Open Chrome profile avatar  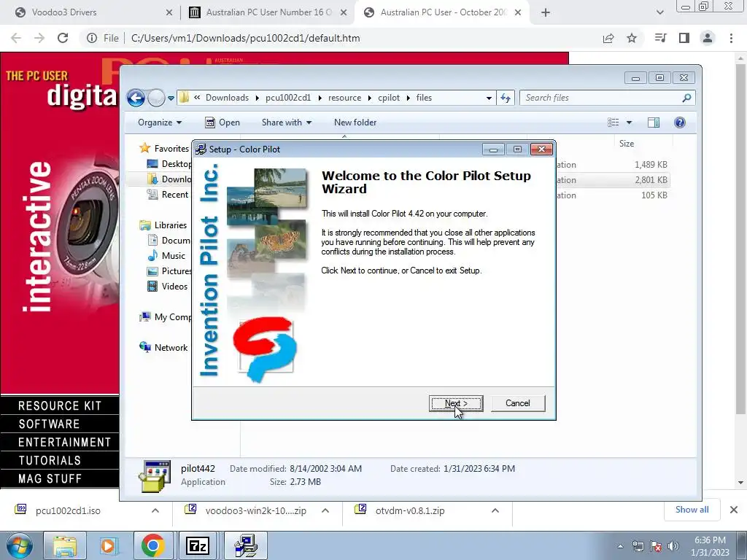pyautogui.click(x=708, y=38)
